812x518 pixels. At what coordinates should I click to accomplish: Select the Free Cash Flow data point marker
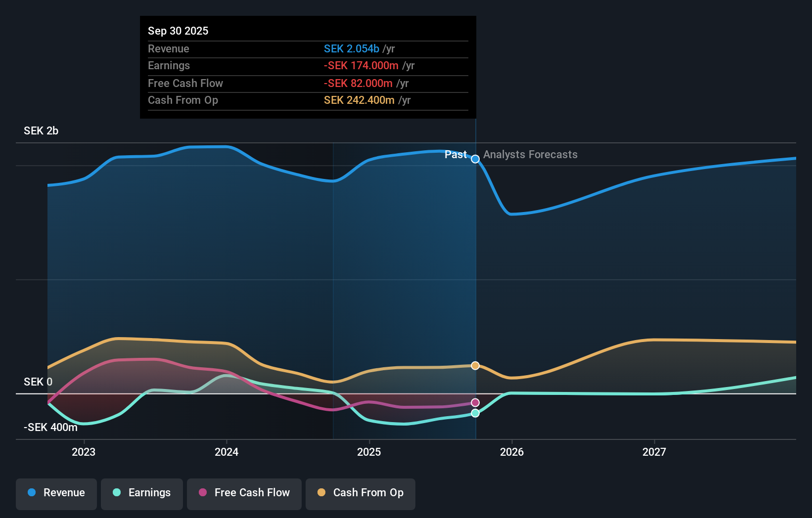475,402
